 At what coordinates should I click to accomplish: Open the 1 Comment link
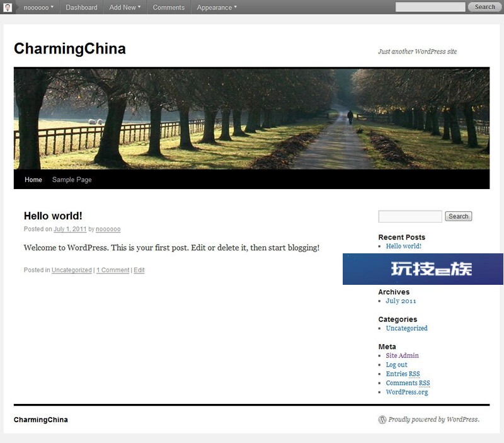click(x=113, y=270)
